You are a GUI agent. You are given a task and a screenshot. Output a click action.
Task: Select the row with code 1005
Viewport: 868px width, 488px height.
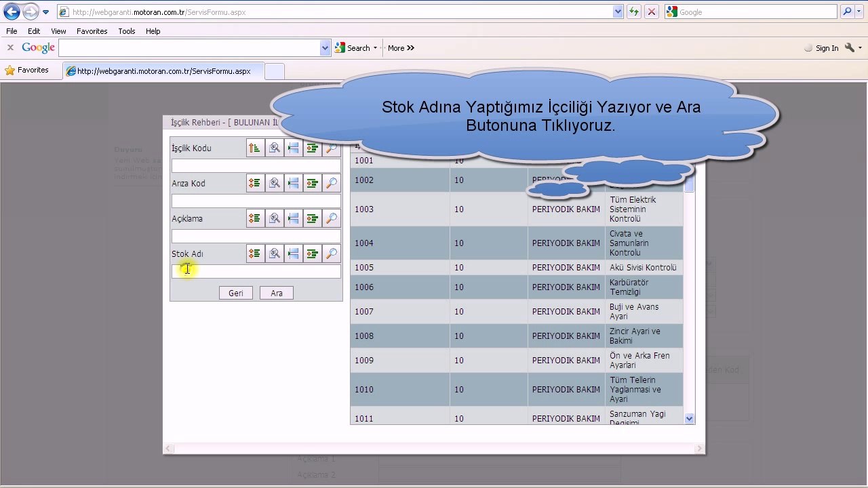(x=517, y=268)
